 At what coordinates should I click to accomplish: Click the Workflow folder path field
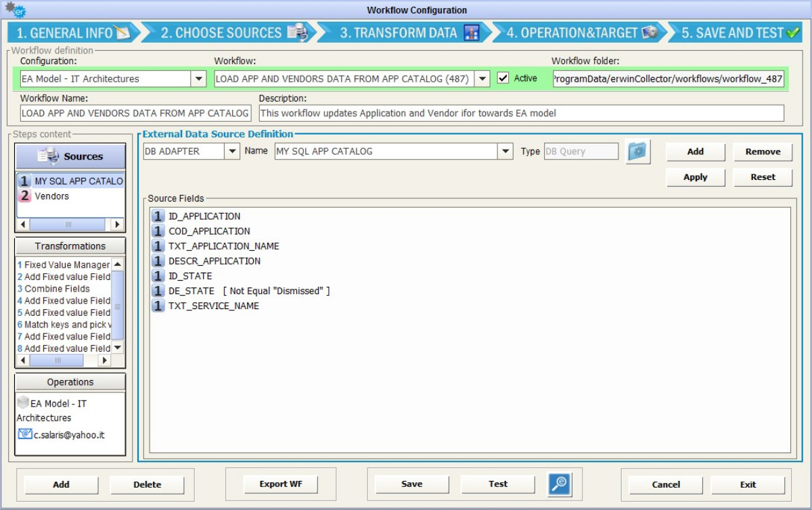(x=668, y=79)
